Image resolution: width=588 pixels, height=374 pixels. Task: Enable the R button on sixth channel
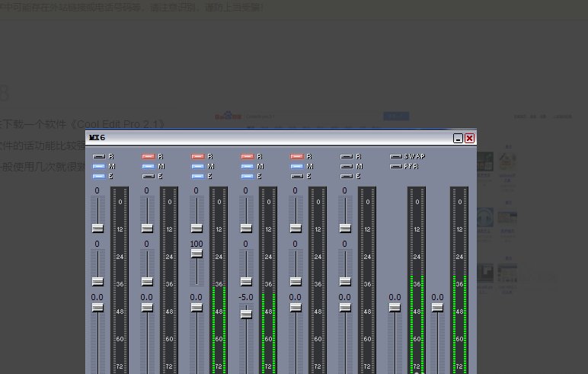tap(346, 156)
